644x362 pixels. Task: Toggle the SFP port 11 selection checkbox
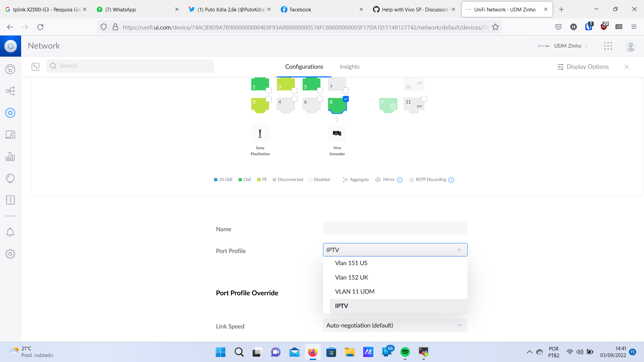[424, 99]
